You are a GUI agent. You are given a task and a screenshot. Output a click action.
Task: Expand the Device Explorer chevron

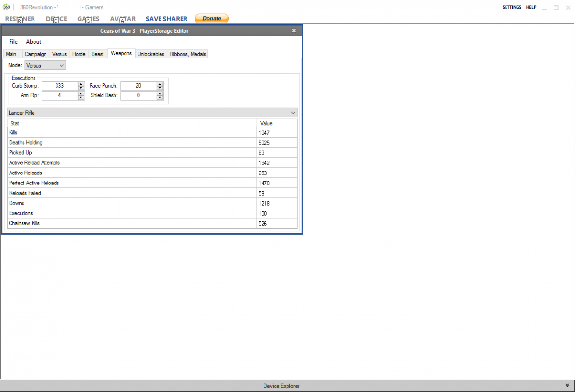click(568, 385)
